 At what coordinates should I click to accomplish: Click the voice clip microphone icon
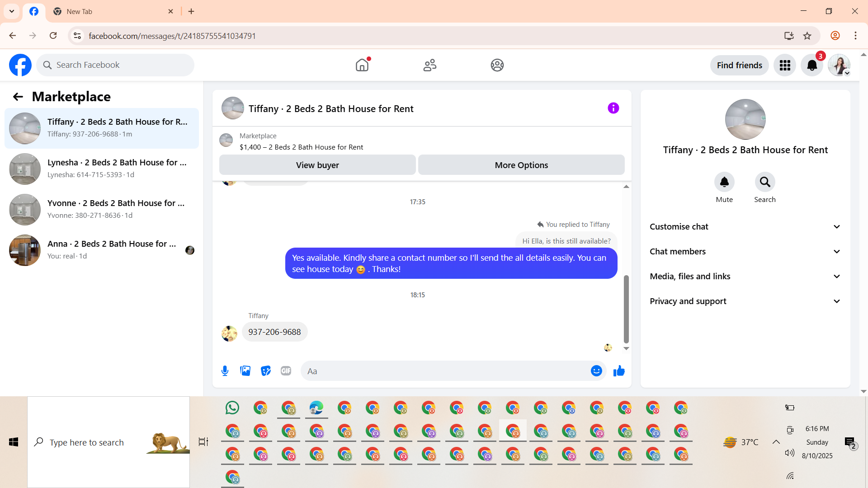click(x=225, y=371)
